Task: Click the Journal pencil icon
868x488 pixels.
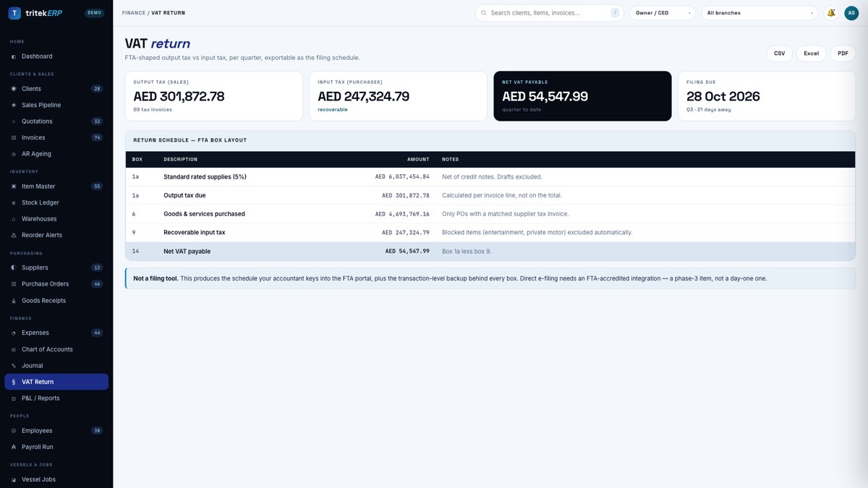Action: 14,366
